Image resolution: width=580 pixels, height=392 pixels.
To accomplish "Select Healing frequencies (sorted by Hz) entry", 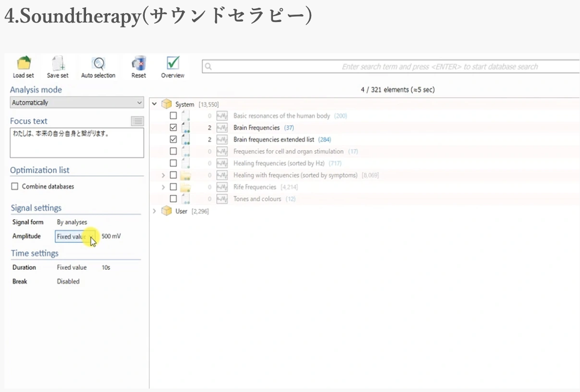I will [x=280, y=163].
